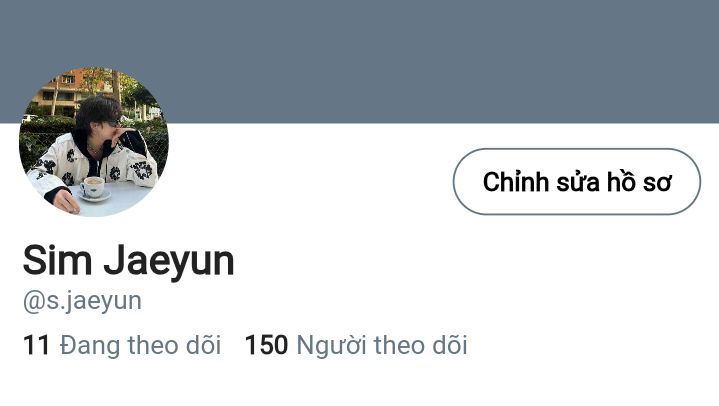This screenshot has height=406, width=719.
Task: Select the display name Sim Jaeyun
Action: pos(128,261)
